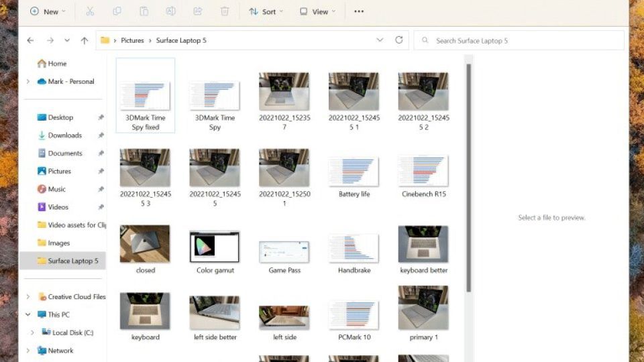The image size is (644, 362).
Task: Open the Sort options menu
Action: [266, 11]
